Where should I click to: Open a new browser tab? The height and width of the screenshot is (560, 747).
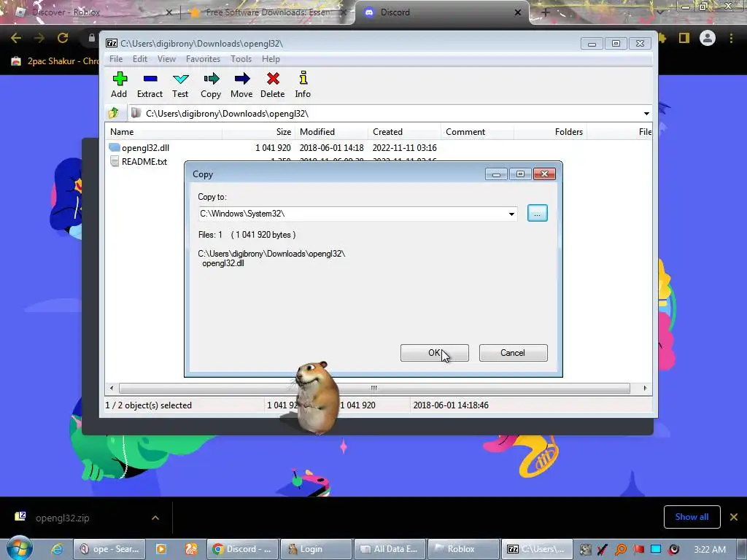(546, 12)
